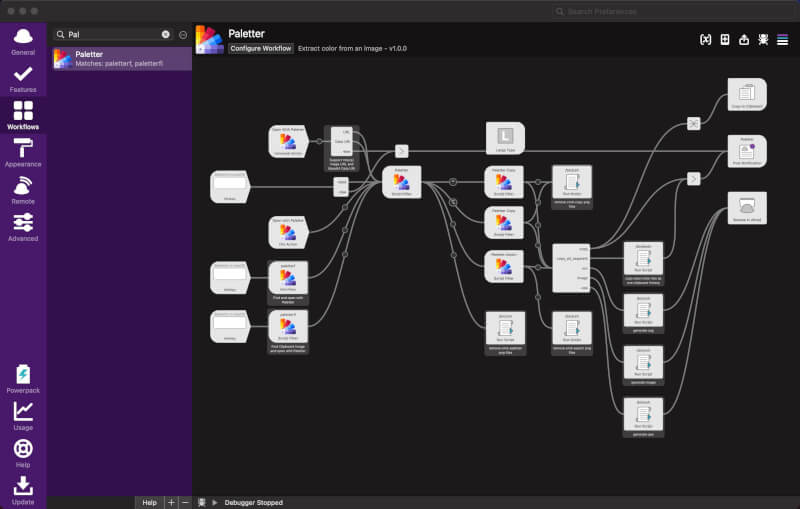Select the generate ase Run Script node
This screenshot has height=509, width=800.
pos(643,414)
